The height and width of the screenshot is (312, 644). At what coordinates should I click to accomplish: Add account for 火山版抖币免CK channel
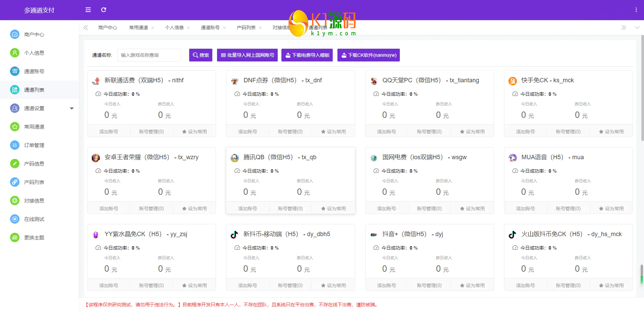pos(525,285)
